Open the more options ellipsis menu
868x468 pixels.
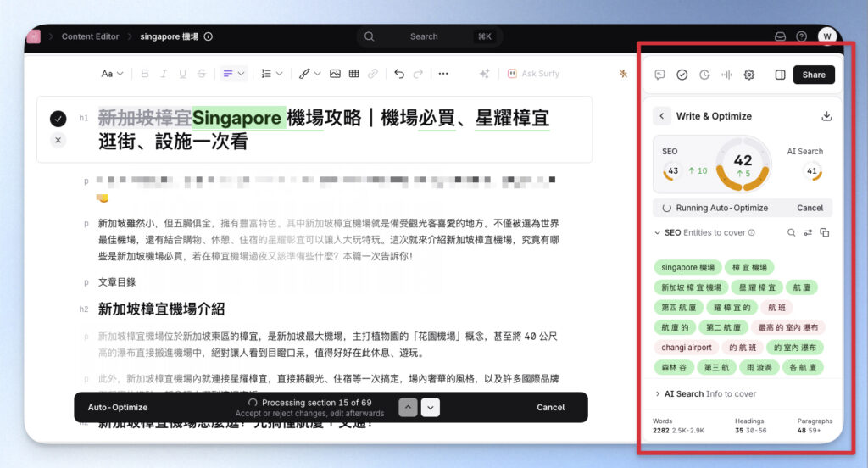(443, 74)
